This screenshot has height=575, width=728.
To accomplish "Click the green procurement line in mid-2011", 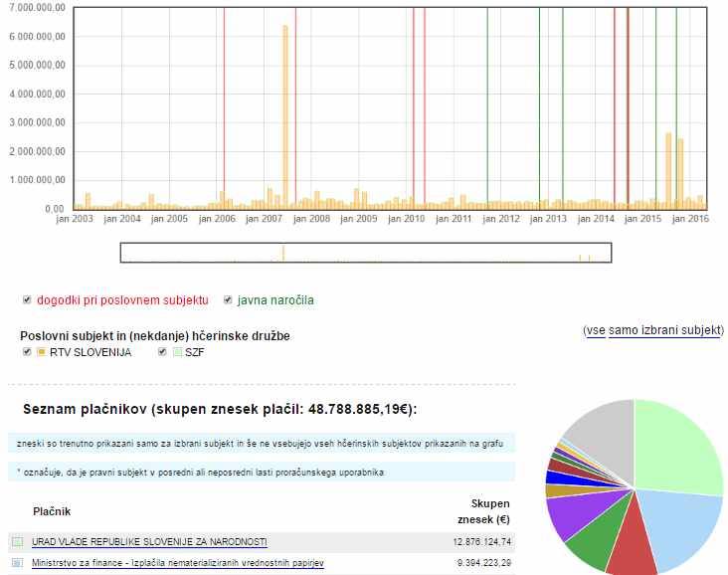I will pyautogui.click(x=487, y=99).
